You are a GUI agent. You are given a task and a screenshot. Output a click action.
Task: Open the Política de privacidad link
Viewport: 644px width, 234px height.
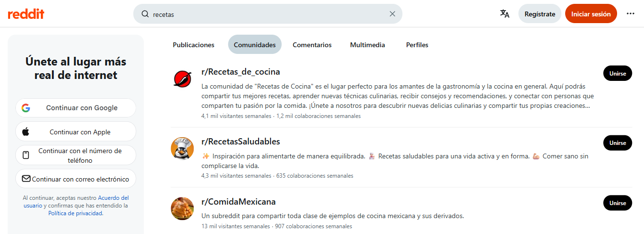pos(75,213)
